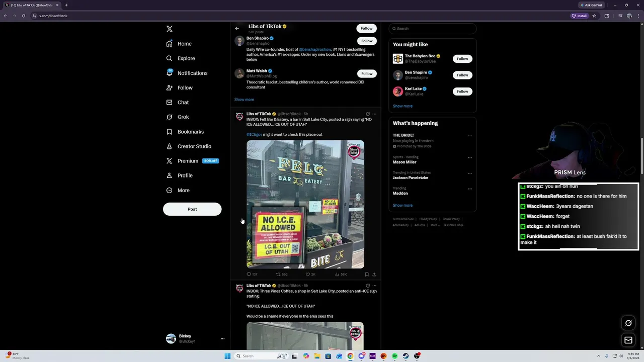This screenshot has width=644, height=362.
Task: Follow The Babylon Bee in suggestions
Action: coord(462,59)
